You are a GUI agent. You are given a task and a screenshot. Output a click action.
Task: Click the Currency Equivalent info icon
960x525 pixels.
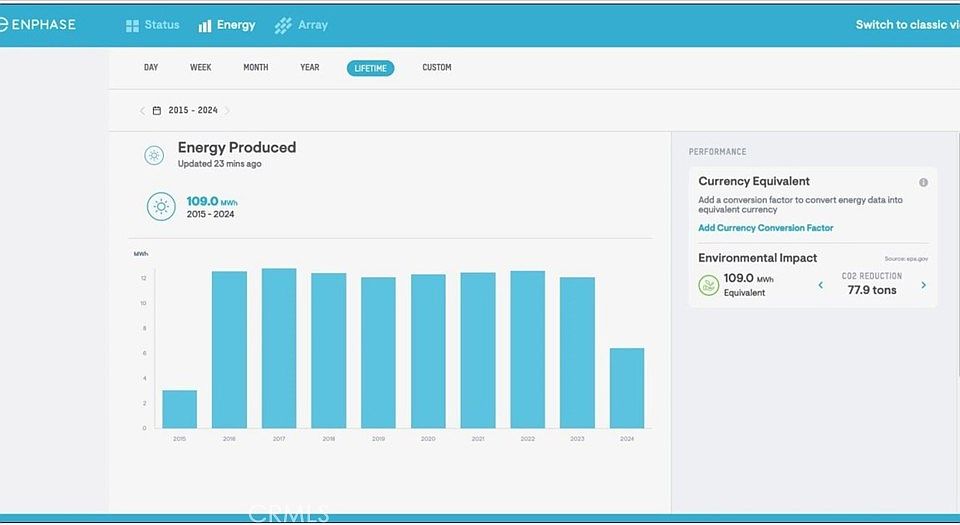point(923,182)
